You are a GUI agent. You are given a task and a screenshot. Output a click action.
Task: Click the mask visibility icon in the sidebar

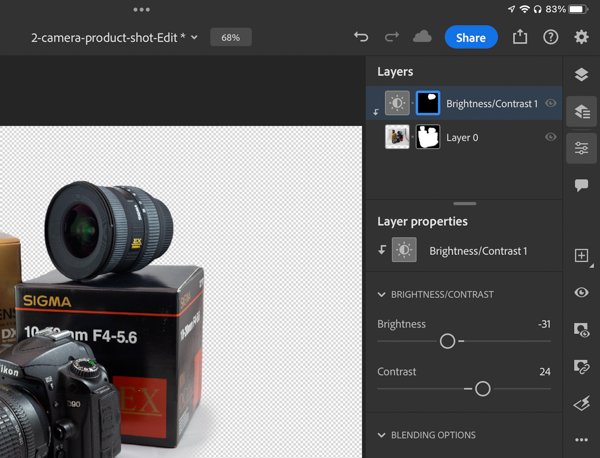581,330
